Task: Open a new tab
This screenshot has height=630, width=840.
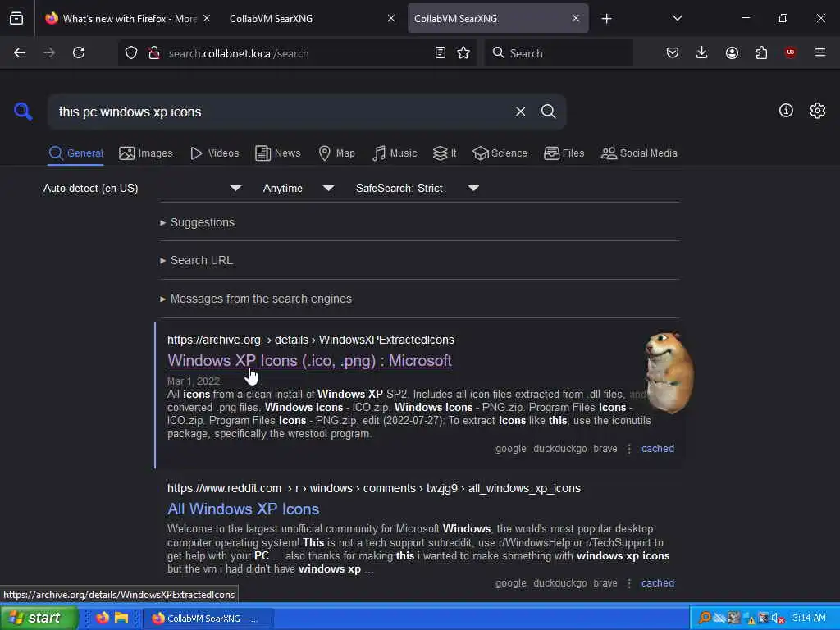Action: coord(606,19)
